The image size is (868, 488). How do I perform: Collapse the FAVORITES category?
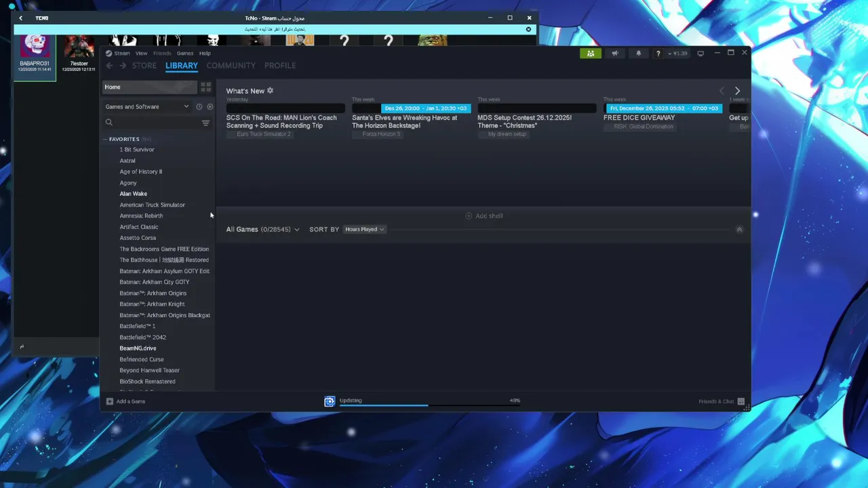(105, 139)
